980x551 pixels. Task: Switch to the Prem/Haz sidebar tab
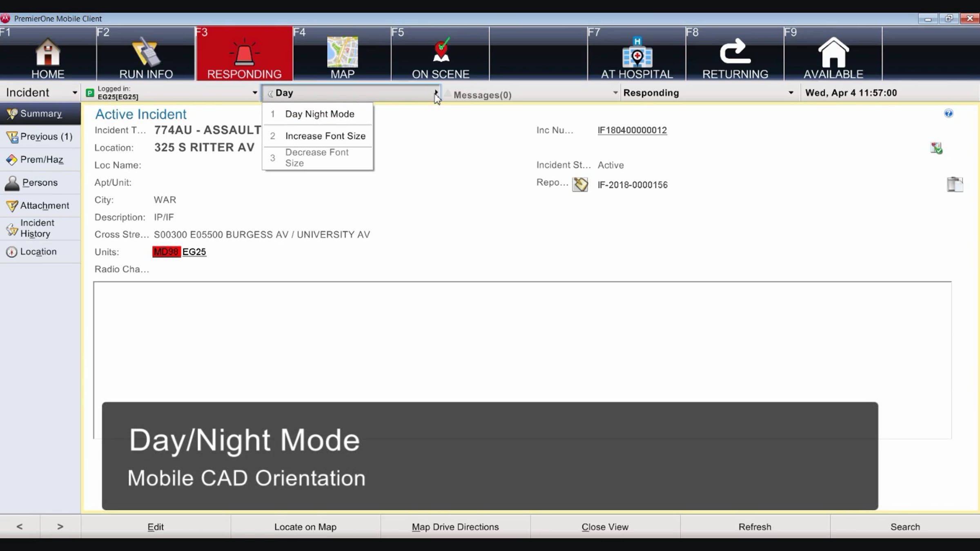pyautogui.click(x=40, y=160)
